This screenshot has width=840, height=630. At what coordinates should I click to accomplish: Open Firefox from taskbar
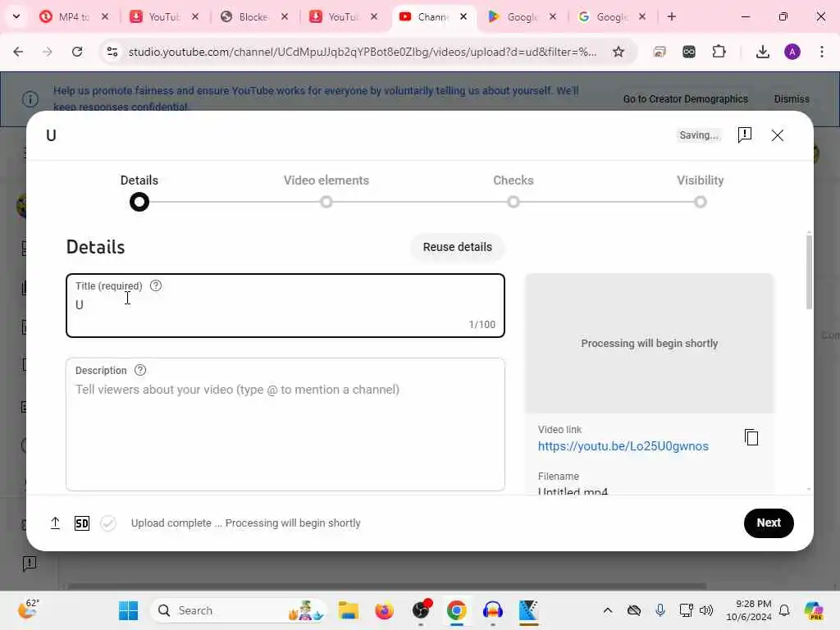pos(384,610)
